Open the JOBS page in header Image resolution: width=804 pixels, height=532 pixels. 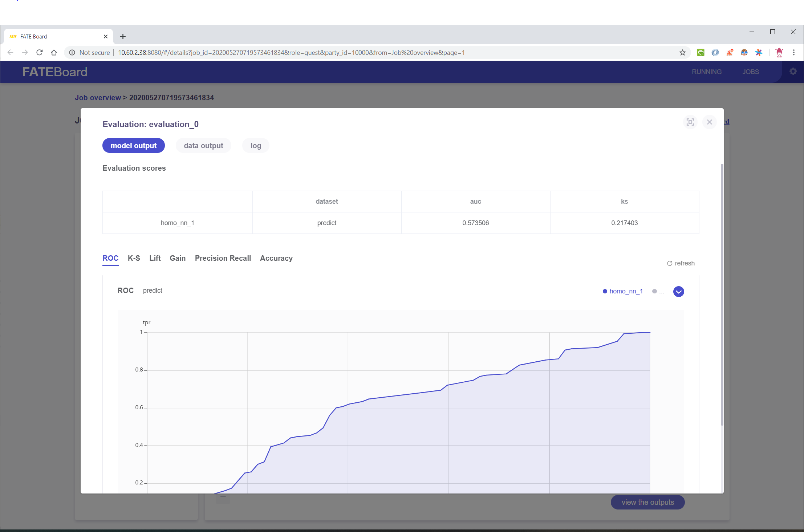click(750, 72)
